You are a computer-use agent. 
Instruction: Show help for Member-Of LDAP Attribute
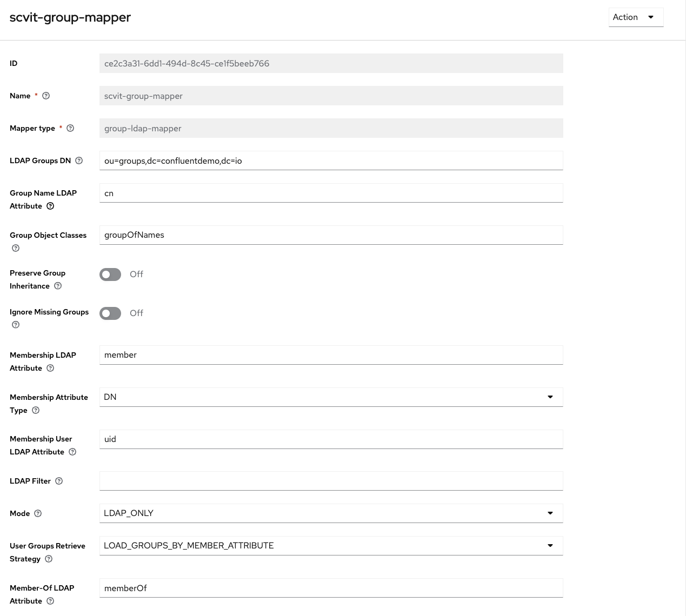pyautogui.click(x=50, y=601)
